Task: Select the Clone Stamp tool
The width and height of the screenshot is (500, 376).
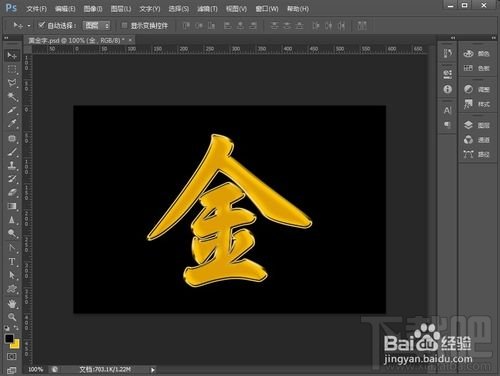Action: (12, 165)
